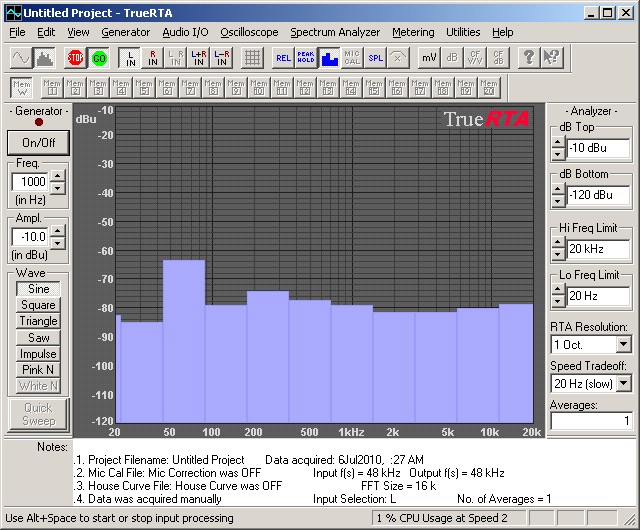Viewport: 640px width, 530px height.
Task: Open the RTA Resolution dropdown
Action: click(623, 344)
